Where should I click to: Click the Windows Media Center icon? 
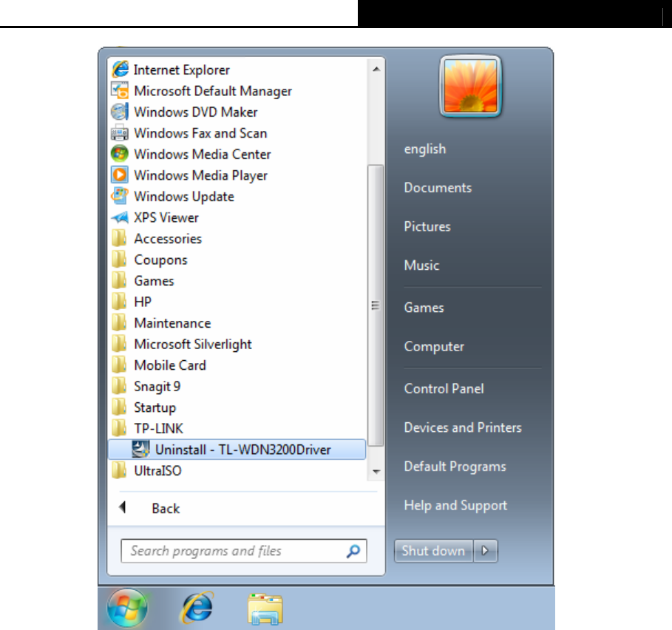pos(120,153)
